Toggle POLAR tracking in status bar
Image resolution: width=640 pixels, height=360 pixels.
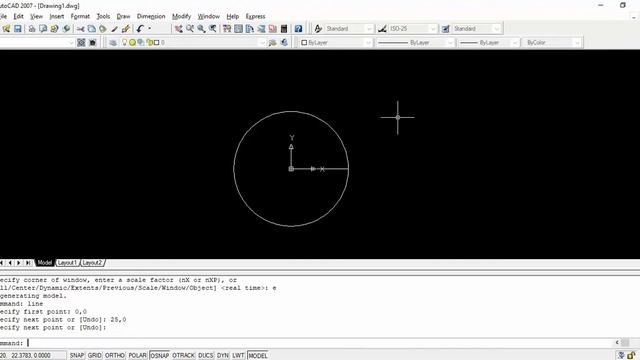pyautogui.click(x=138, y=356)
